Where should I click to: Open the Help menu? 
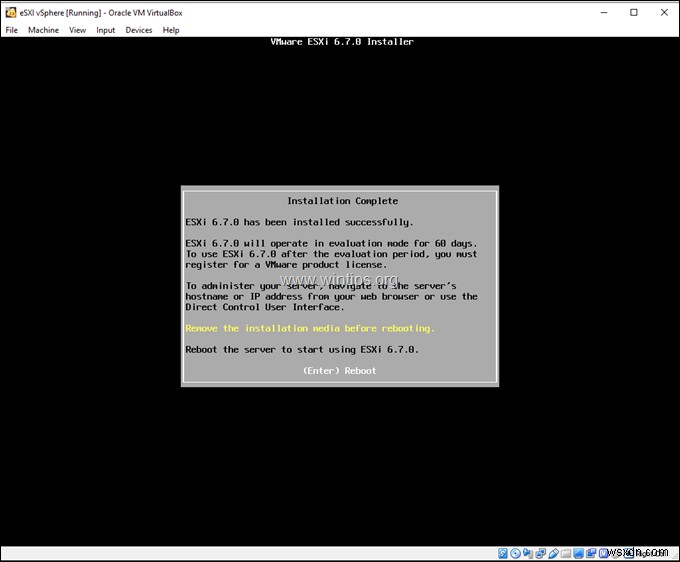(x=171, y=30)
